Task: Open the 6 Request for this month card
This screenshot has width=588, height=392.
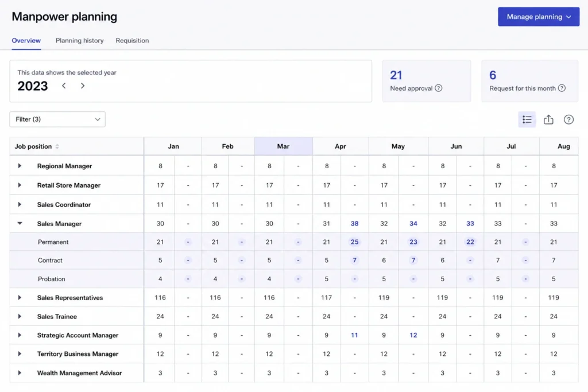Action: (529, 81)
